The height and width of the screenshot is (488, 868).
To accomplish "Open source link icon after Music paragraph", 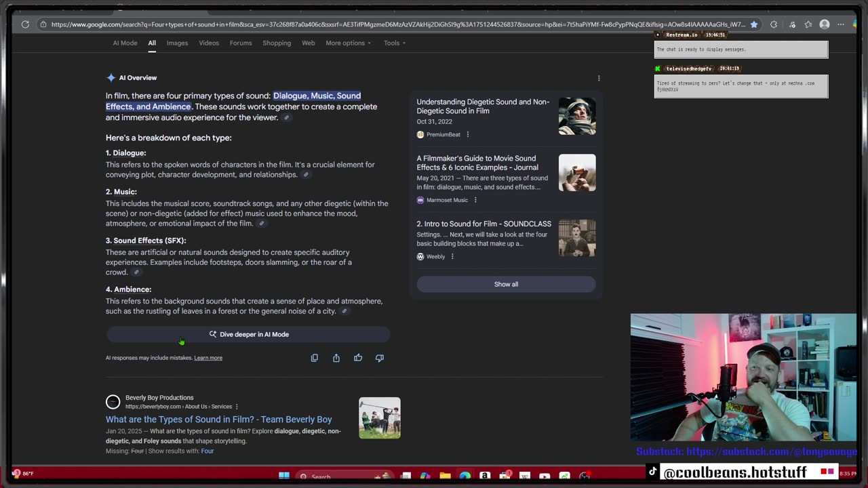I will pyautogui.click(x=262, y=224).
